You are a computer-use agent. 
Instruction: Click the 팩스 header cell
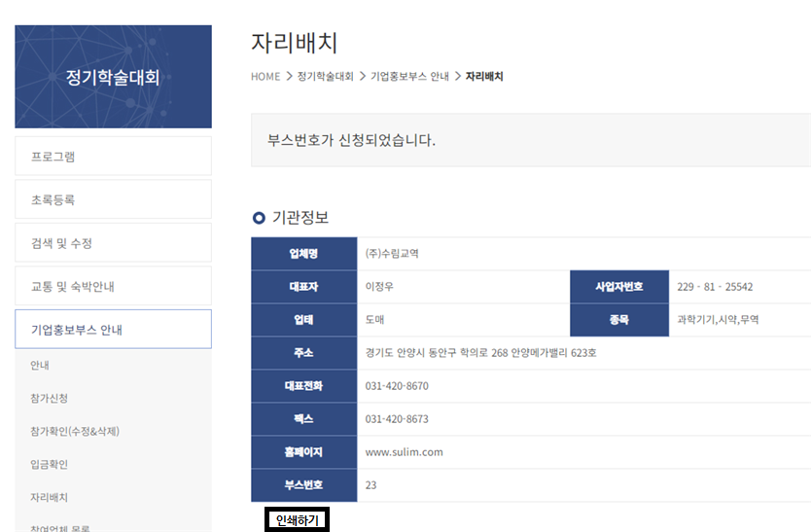(304, 418)
